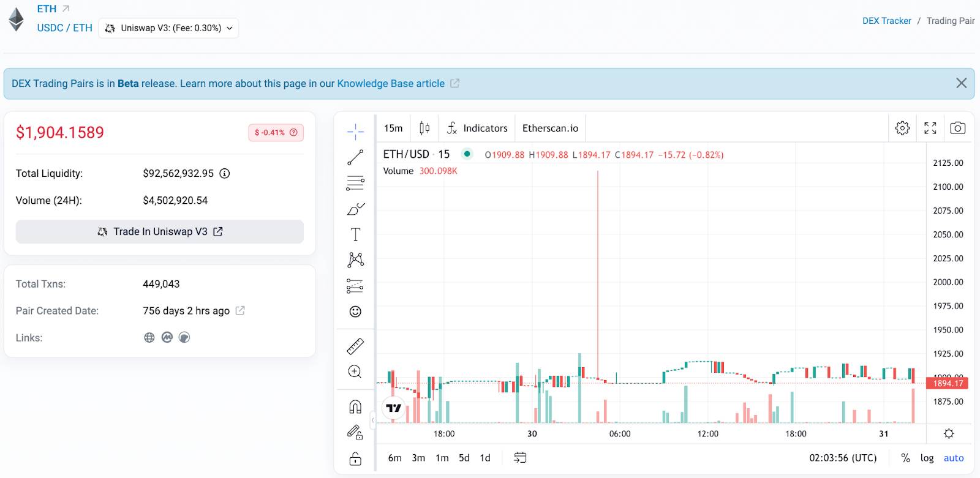Open the chart patterns tool
Screen dimensions: 980x478
355,260
